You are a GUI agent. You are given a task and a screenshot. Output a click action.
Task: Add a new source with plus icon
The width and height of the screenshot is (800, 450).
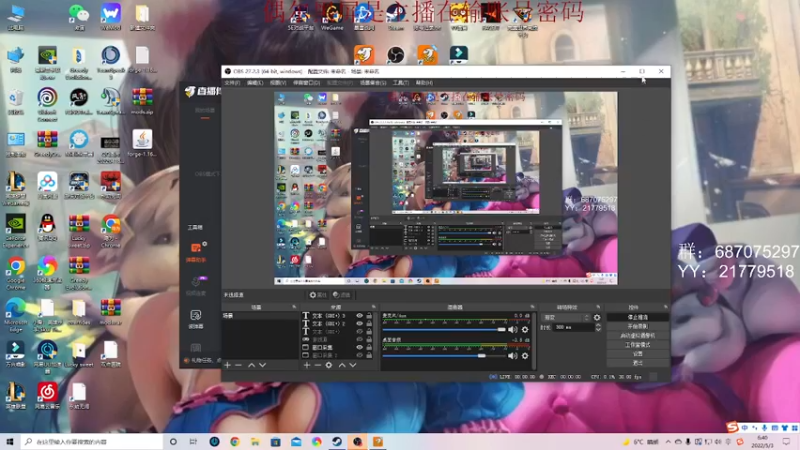pos(307,365)
